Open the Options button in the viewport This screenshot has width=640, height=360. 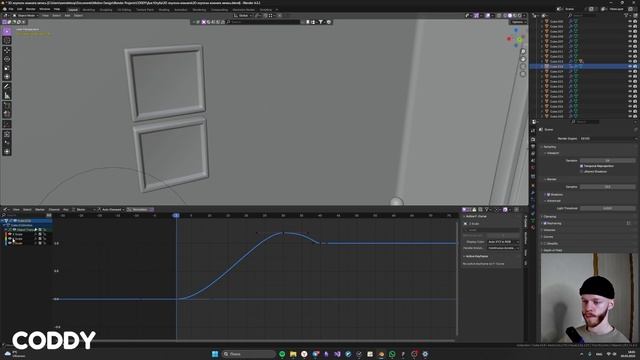coord(518,22)
